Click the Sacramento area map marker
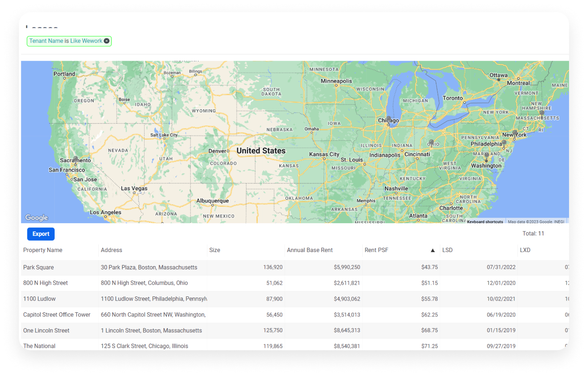The image size is (588, 376). click(x=75, y=158)
